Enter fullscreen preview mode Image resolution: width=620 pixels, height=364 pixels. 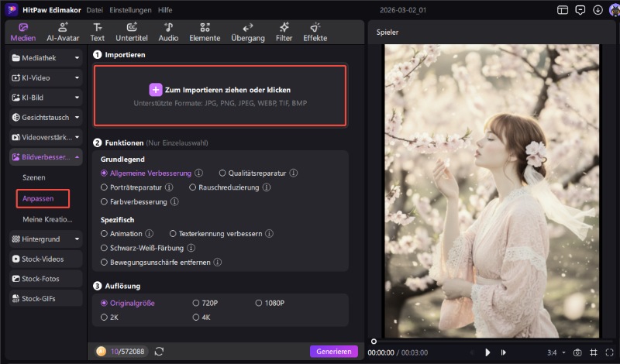click(x=609, y=352)
